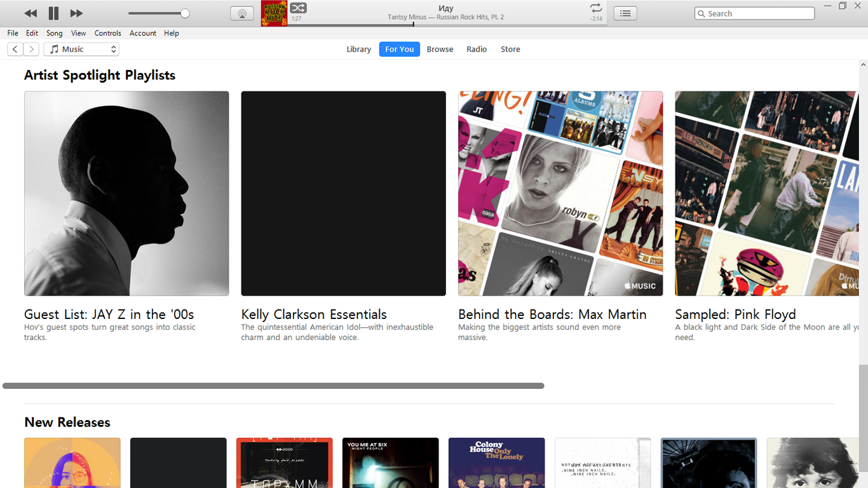Go forward with the right arrow
This screenshot has height=488, width=868.
point(31,49)
